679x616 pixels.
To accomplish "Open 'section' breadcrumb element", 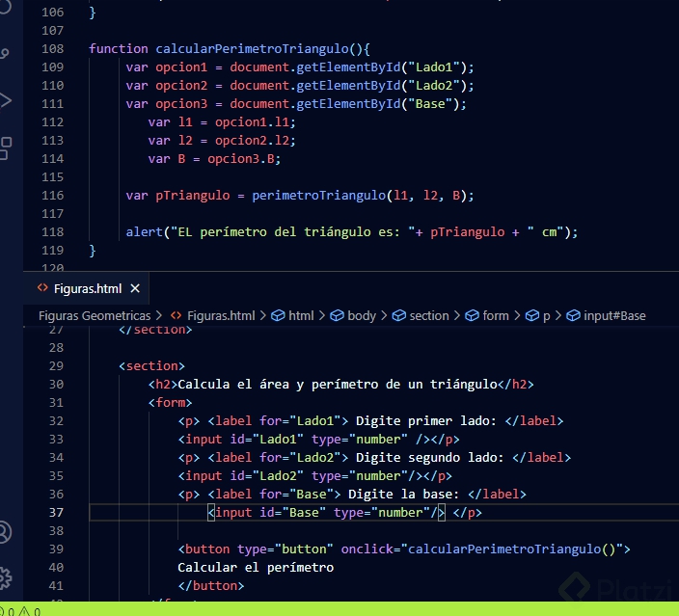I will click(x=429, y=315).
